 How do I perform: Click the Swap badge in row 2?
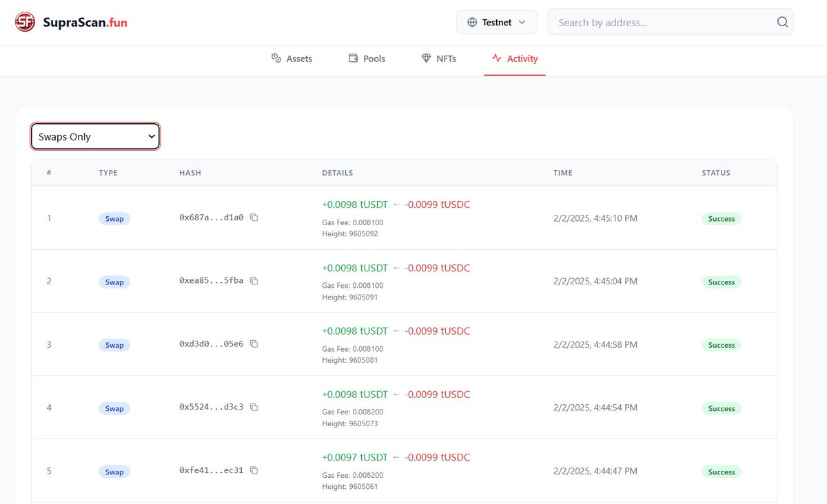[114, 282]
